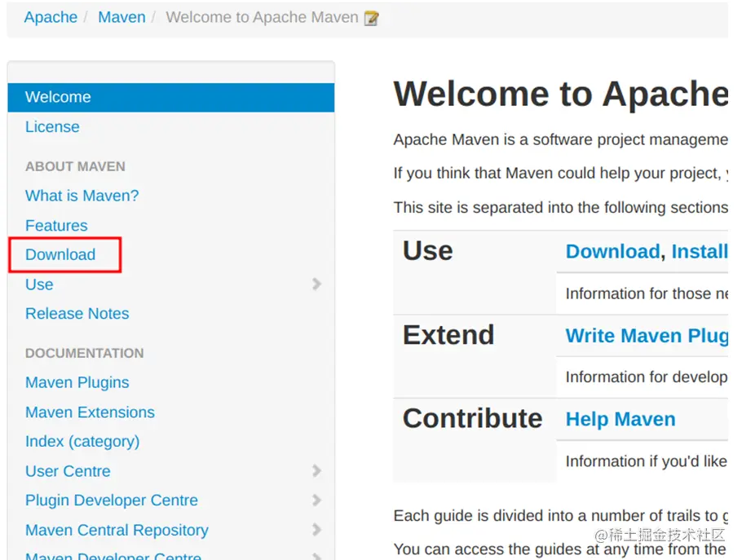Click the DOCUMENTATION section header
Screen dimensions: 742x560
click(84, 353)
